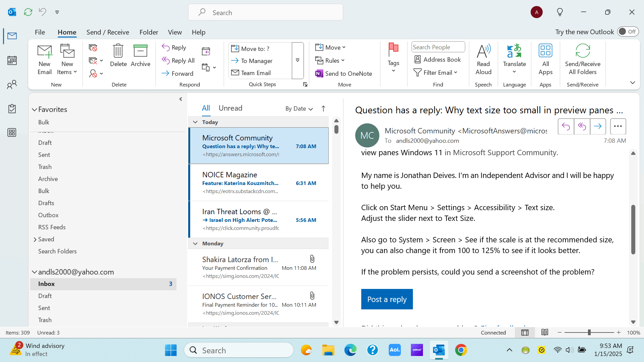Viewport: 644px width, 362px height.
Task: Collapse the Today message group
Action: coord(195,122)
